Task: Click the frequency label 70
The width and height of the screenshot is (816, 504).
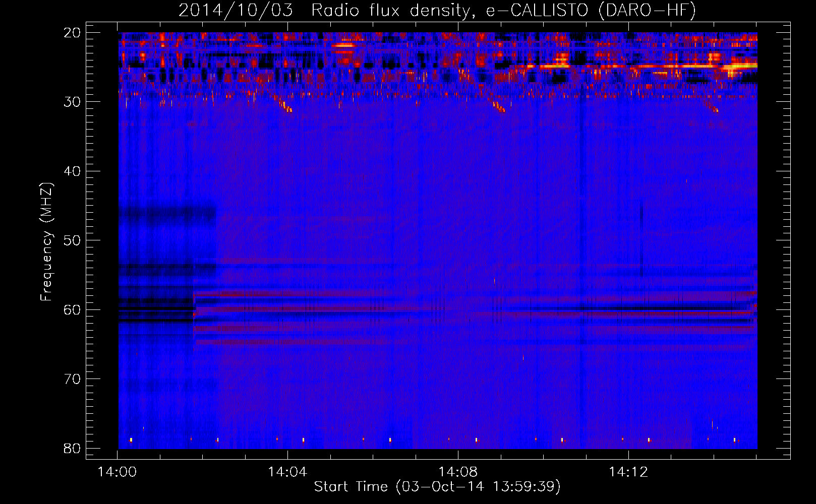Action: click(73, 379)
